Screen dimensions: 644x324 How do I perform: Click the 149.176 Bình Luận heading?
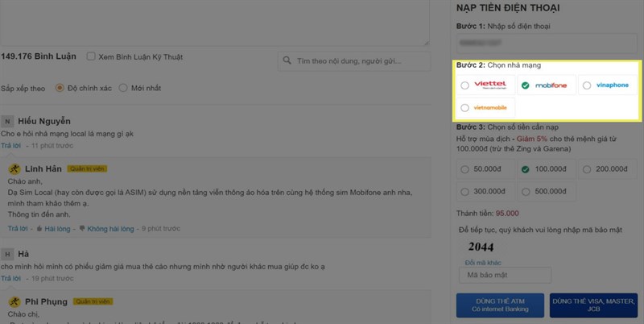(39, 56)
